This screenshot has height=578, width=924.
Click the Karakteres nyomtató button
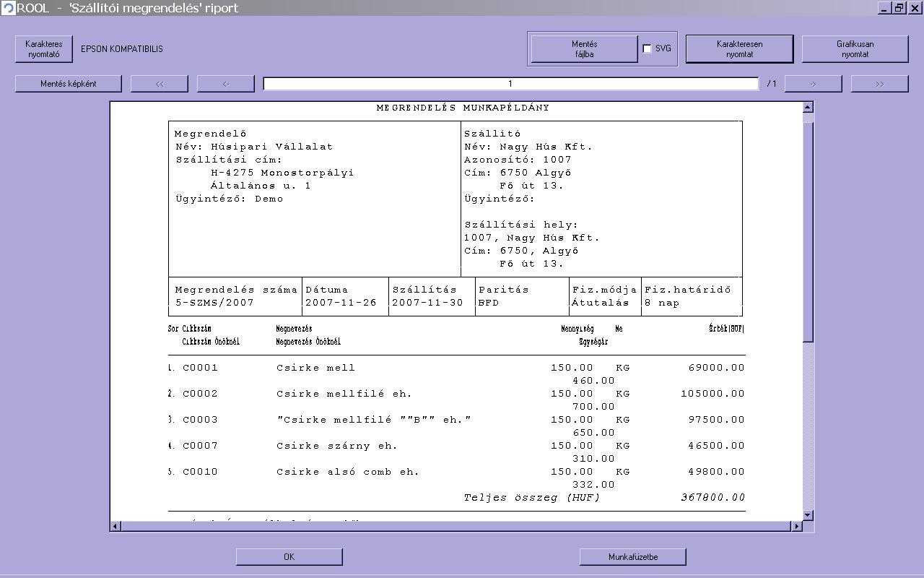click(x=44, y=49)
